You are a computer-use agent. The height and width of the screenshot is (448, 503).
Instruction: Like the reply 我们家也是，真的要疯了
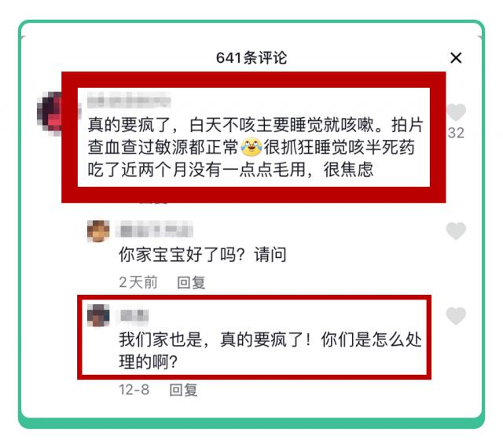coord(456,316)
